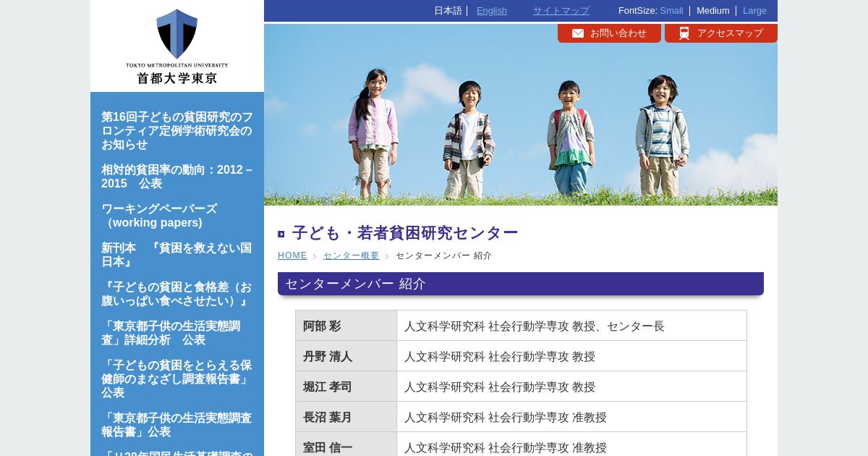The height and width of the screenshot is (456, 868).
Task: Select 日本語 language option
Action: pyautogui.click(x=448, y=11)
